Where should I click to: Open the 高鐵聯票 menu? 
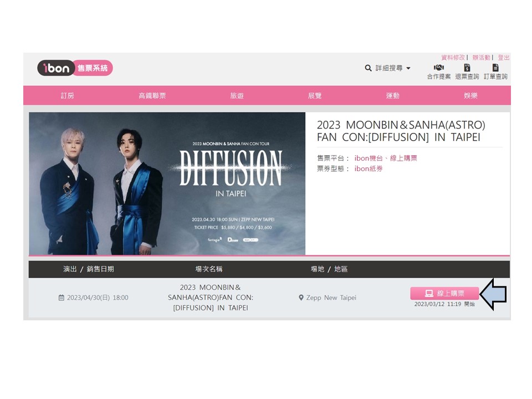[x=152, y=96]
